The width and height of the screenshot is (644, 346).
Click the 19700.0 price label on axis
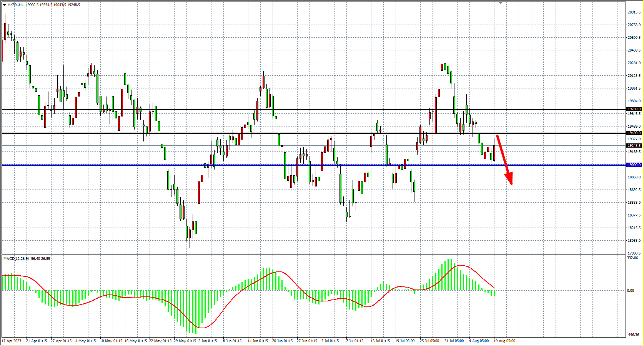pos(634,109)
